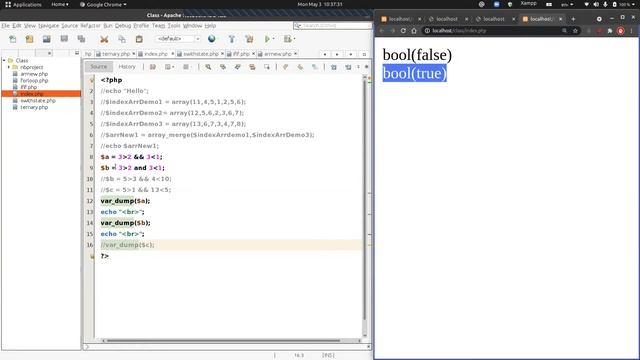
Task: Click the volume icon in system tray
Action: (596, 4)
